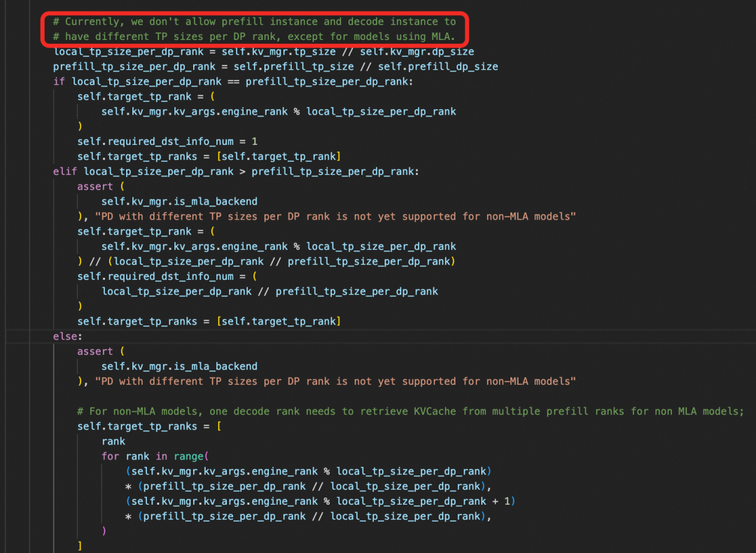Screen dimensions: 756x553
Task: Click the line assigning local_tp_size_per_dp_rank from kv_mgr.tp_size
Action: [264, 52]
